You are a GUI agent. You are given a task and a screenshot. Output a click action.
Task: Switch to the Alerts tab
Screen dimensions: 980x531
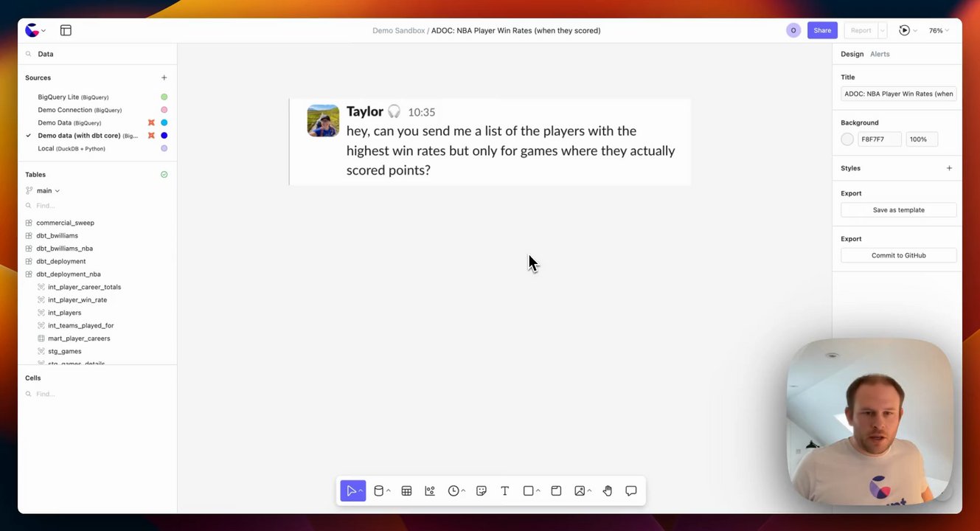coord(880,54)
